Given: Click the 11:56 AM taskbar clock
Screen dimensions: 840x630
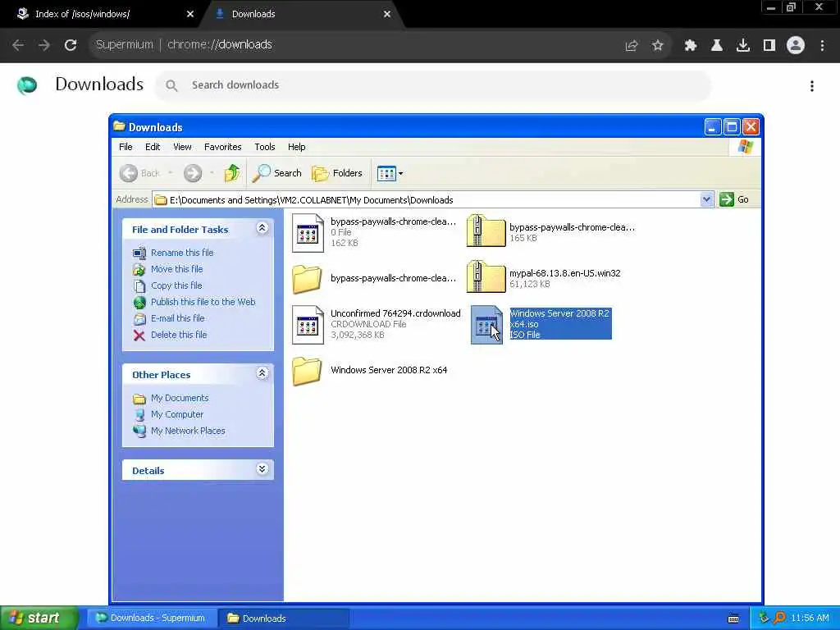Looking at the screenshot, I should click(x=810, y=619).
